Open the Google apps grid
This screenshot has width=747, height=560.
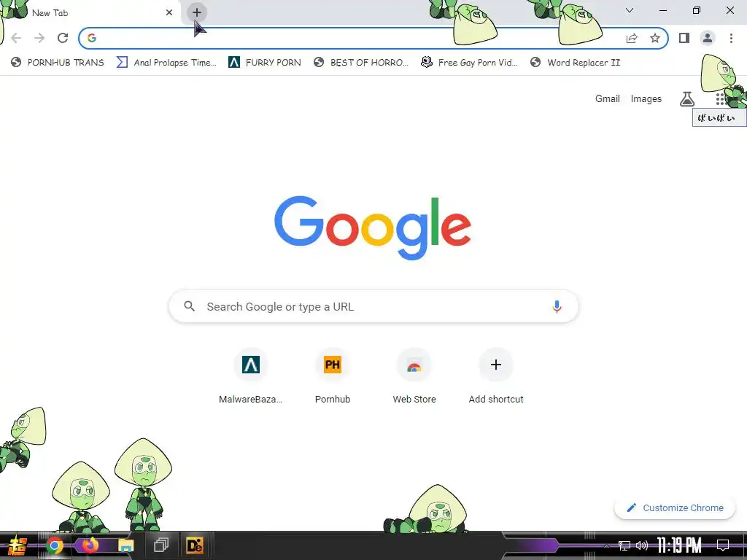coord(720,99)
